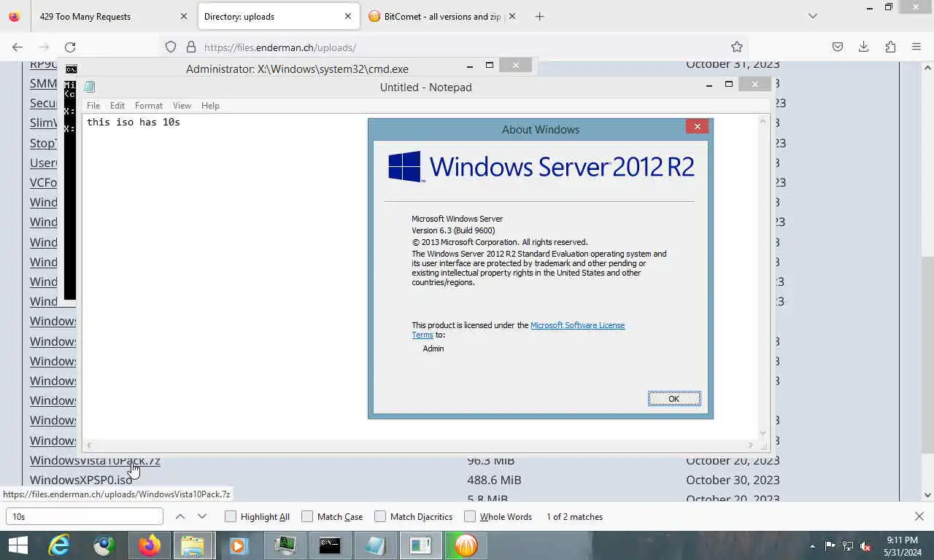The width and height of the screenshot is (934, 560).
Task: Open cmd.exe window system icon
Action: coord(71,69)
